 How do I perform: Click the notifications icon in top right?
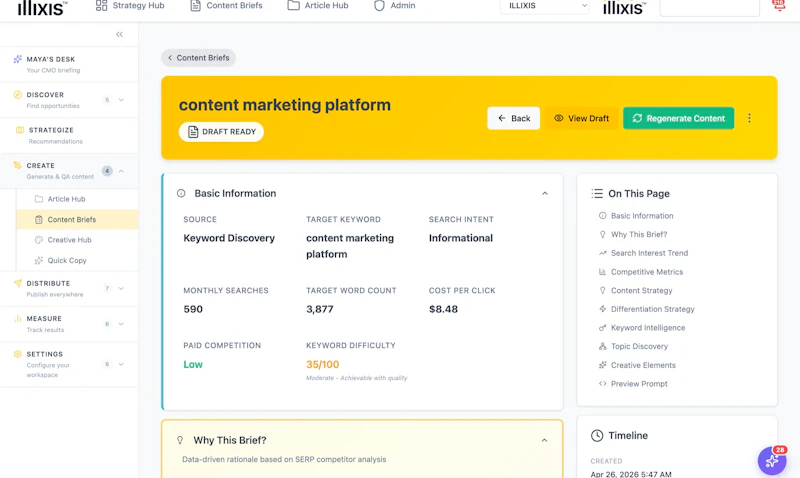coord(779,5)
